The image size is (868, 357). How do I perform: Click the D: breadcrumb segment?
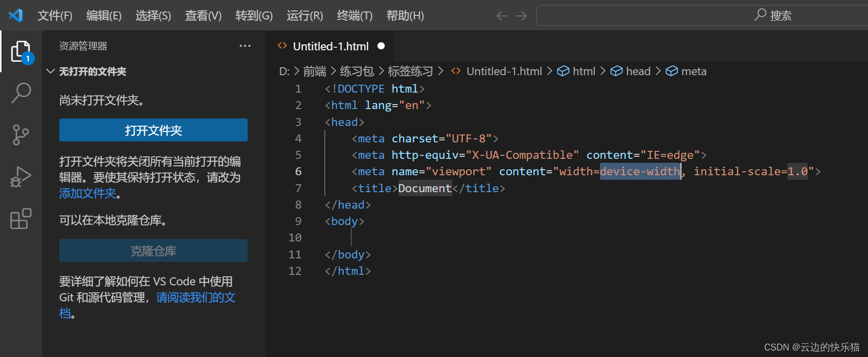284,71
